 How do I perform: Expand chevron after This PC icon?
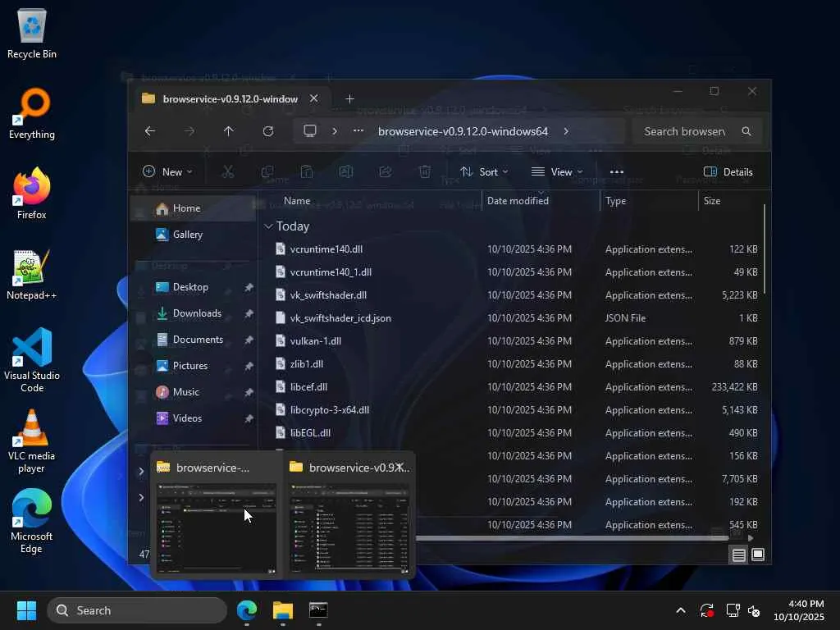(x=335, y=131)
